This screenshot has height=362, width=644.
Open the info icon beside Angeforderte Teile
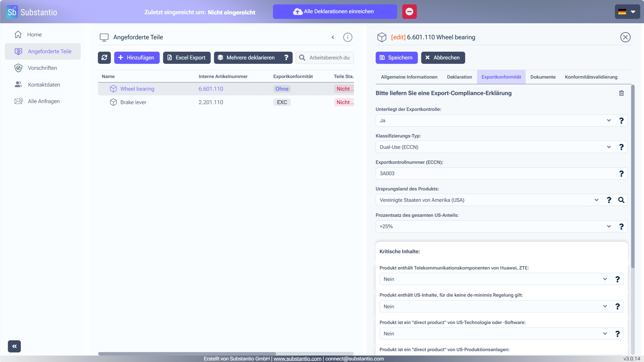coord(347,37)
